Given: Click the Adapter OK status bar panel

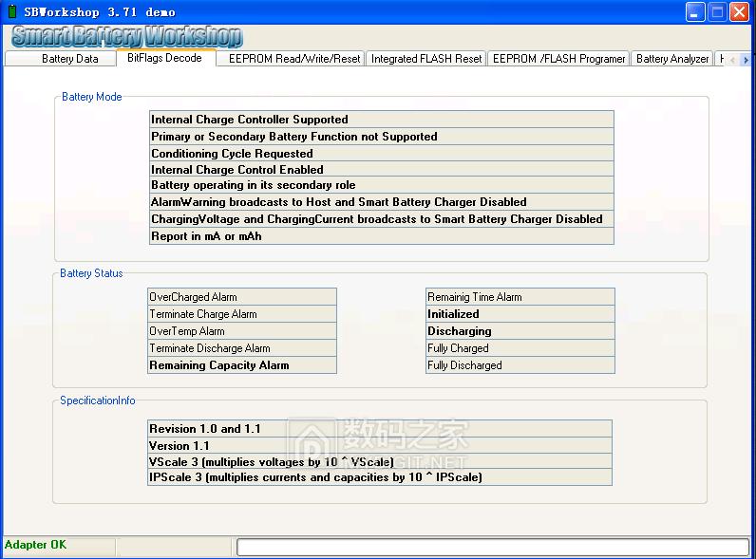Looking at the screenshot, I should [57, 546].
